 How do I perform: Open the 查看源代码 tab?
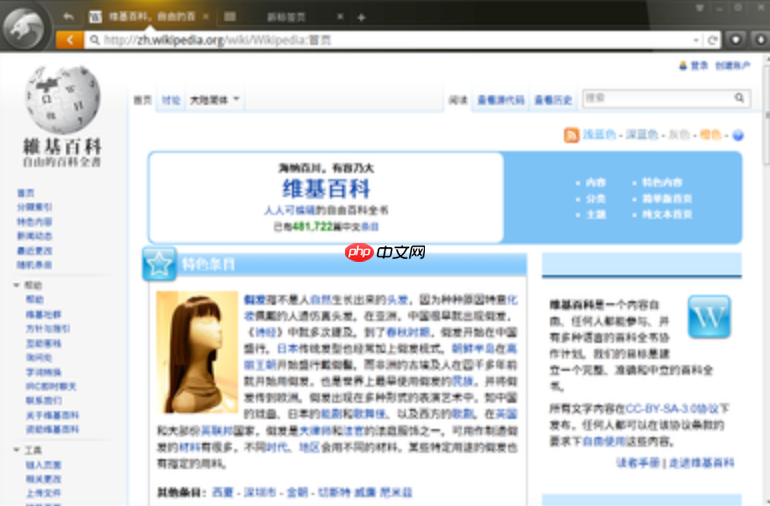click(x=500, y=100)
